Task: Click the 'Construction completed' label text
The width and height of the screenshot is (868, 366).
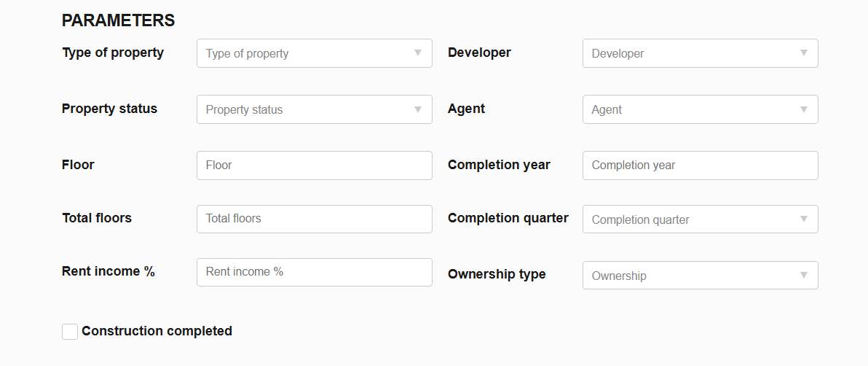Action: pyautogui.click(x=157, y=331)
